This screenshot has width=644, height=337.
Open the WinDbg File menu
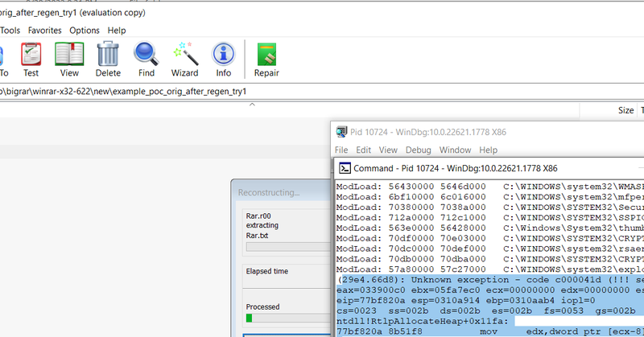(x=341, y=150)
